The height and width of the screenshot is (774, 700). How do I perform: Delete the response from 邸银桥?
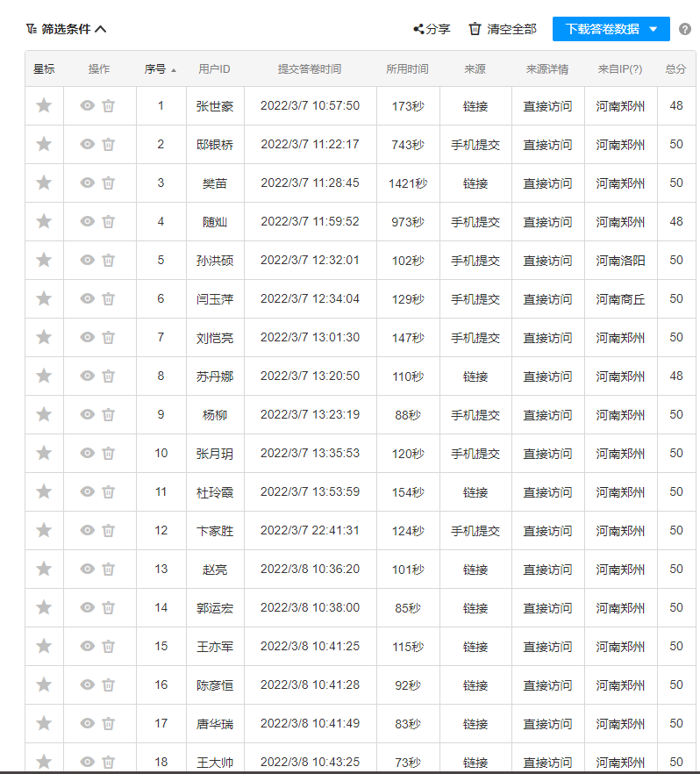[x=108, y=145]
